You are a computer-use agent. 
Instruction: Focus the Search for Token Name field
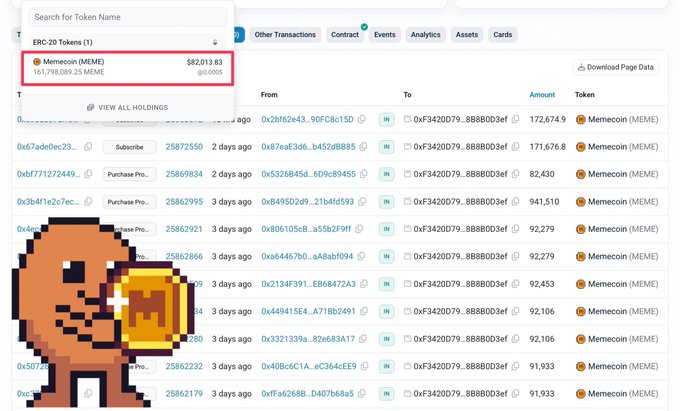tap(128, 17)
